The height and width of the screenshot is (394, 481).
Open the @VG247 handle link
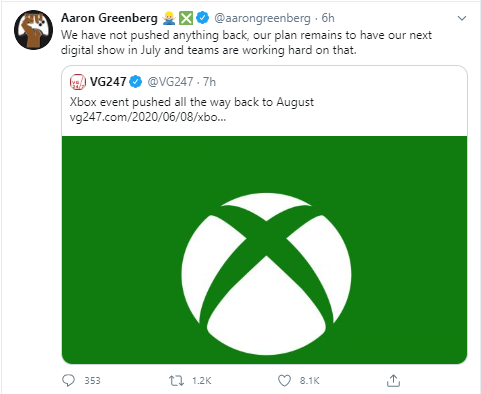[x=170, y=82]
